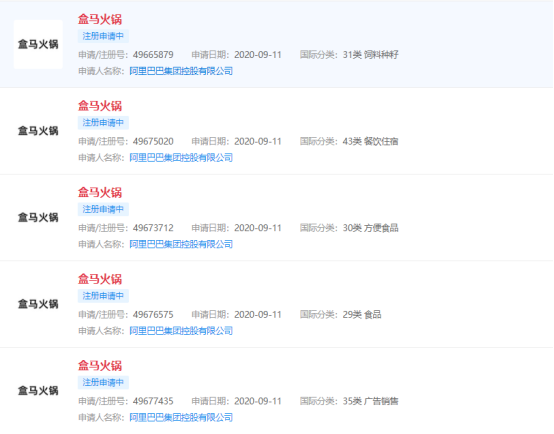This screenshot has width=554, height=434.
Task: Open the 阿里巴巴集团控股有限公司 link for application 49673712
Action: point(181,244)
